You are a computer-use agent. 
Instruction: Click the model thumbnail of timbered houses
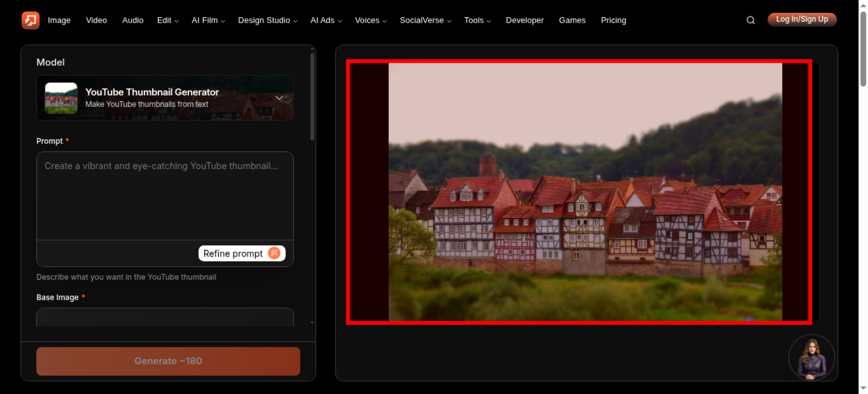coord(61,98)
